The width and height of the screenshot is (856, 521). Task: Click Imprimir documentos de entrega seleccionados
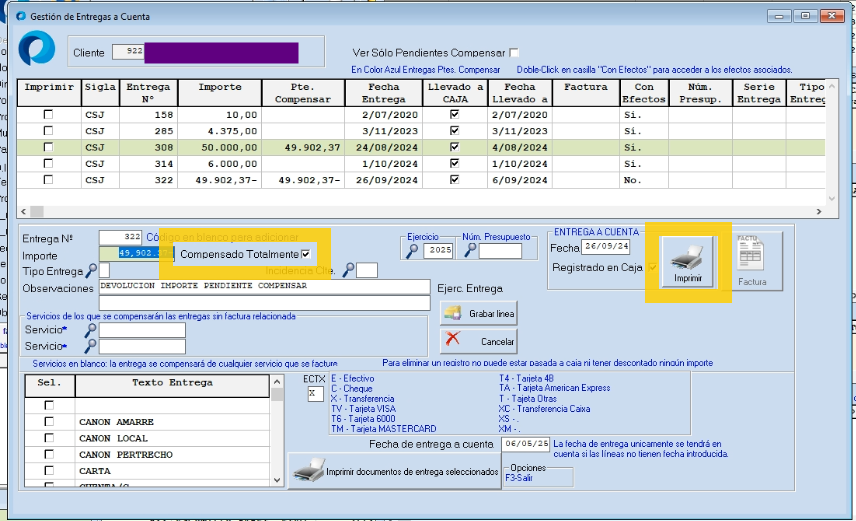point(394,472)
